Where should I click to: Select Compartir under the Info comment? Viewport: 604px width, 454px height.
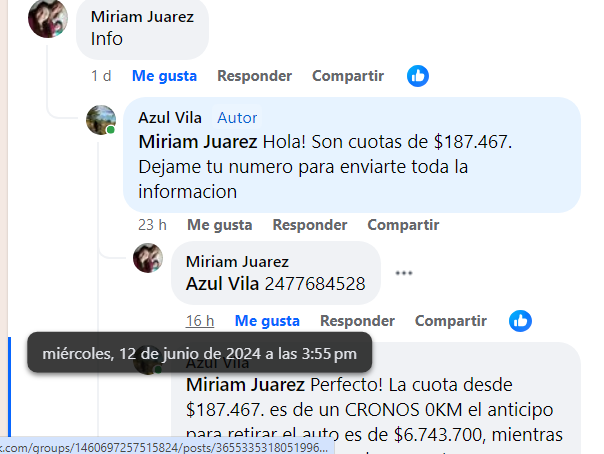348,76
